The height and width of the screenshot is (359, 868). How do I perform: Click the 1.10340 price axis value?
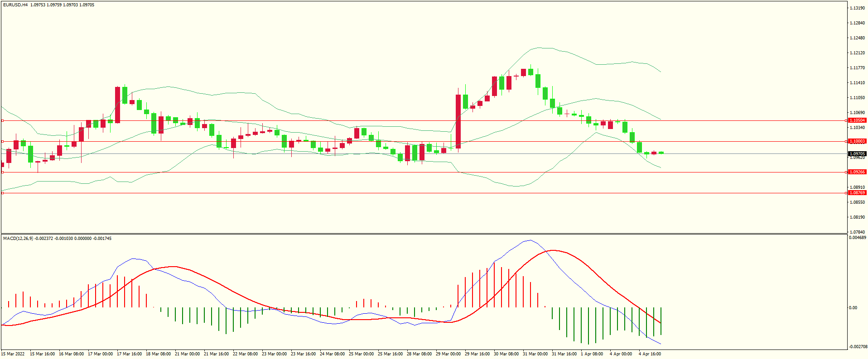tap(857, 128)
